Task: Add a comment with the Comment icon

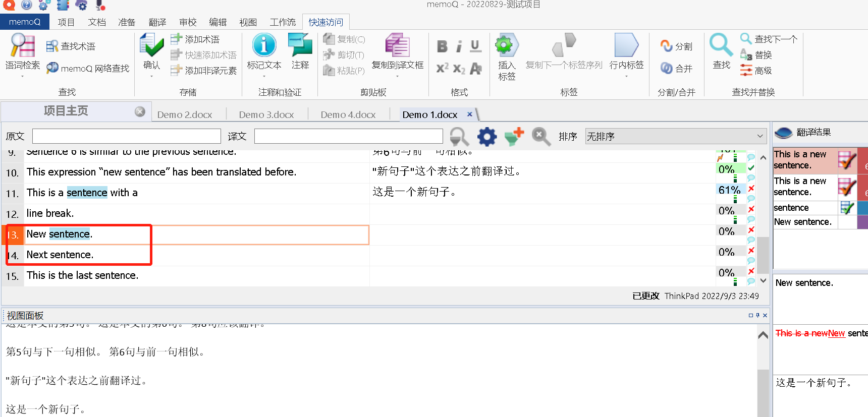Action: pos(300,45)
